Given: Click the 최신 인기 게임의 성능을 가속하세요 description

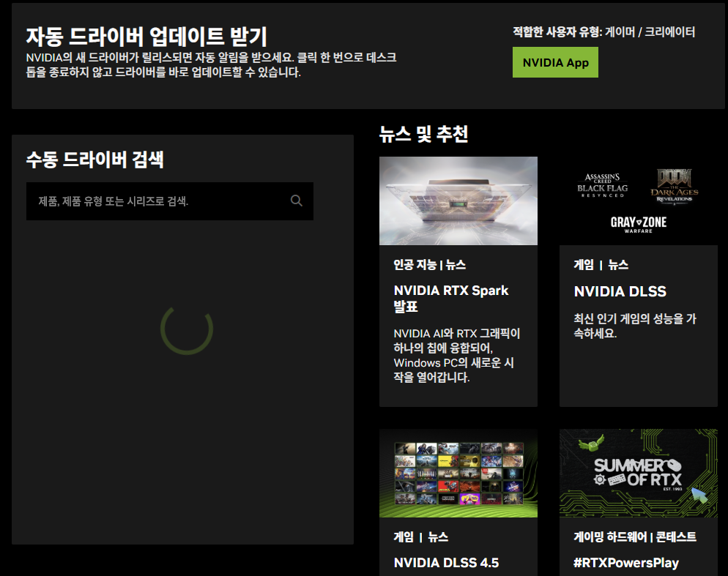Looking at the screenshot, I should point(635,326).
